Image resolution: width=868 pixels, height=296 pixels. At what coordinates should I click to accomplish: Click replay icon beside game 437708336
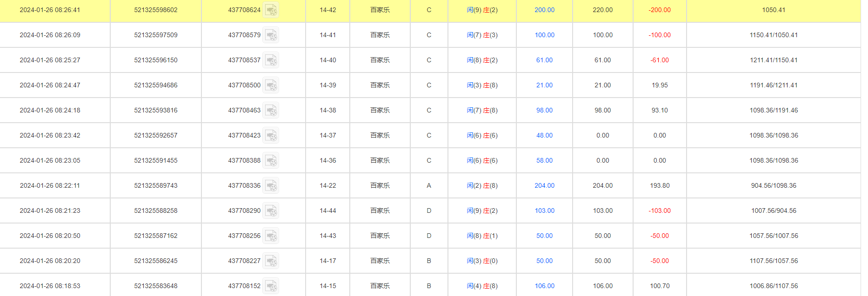pos(271,185)
